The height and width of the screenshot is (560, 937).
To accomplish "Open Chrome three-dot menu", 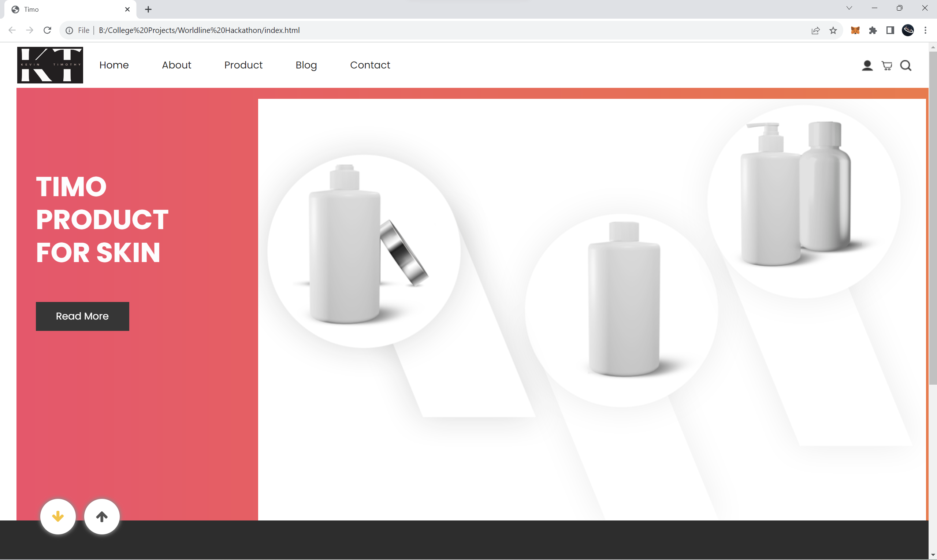I will point(925,30).
